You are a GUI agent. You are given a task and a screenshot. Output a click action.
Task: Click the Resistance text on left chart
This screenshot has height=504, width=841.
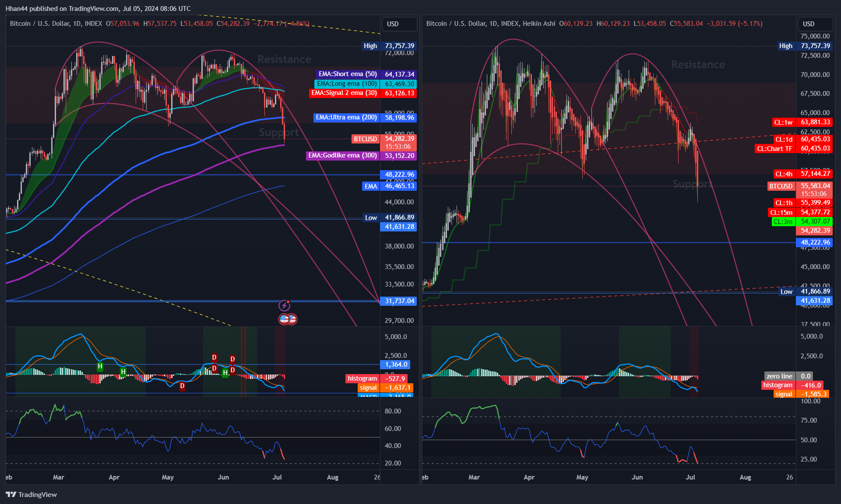284,59
